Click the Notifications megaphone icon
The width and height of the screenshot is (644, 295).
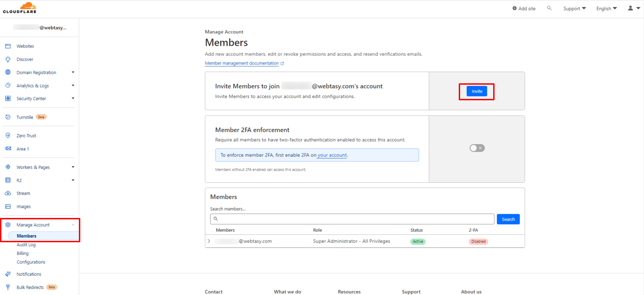click(8, 274)
